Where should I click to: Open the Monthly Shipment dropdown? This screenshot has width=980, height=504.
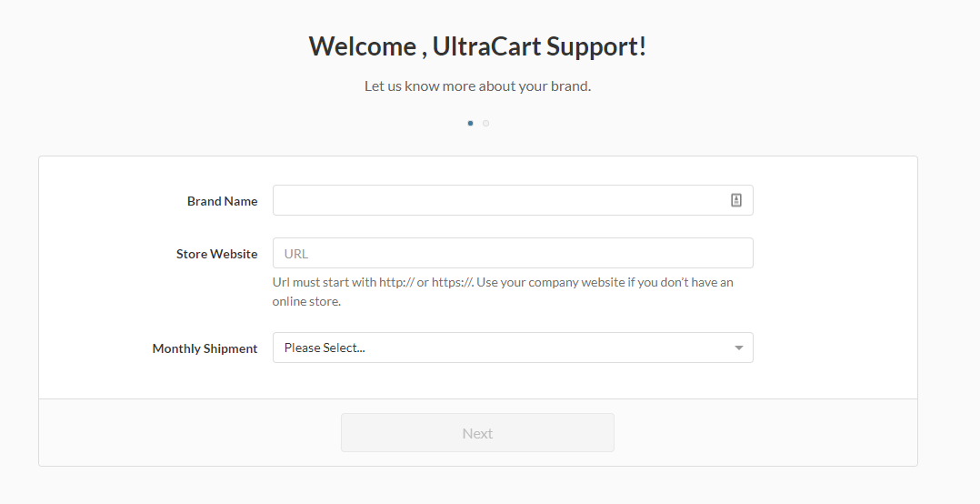513,348
